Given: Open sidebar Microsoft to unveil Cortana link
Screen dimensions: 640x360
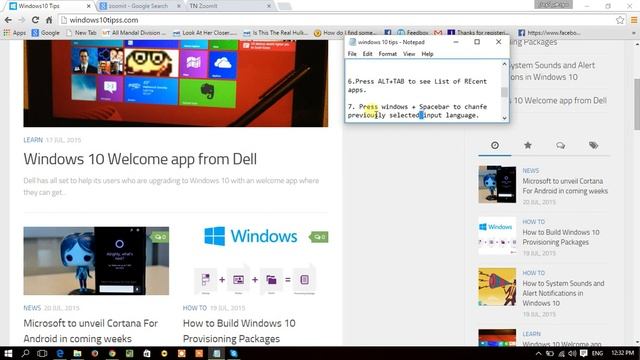Looking at the screenshot, I should pyautogui.click(x=565, y=186).
